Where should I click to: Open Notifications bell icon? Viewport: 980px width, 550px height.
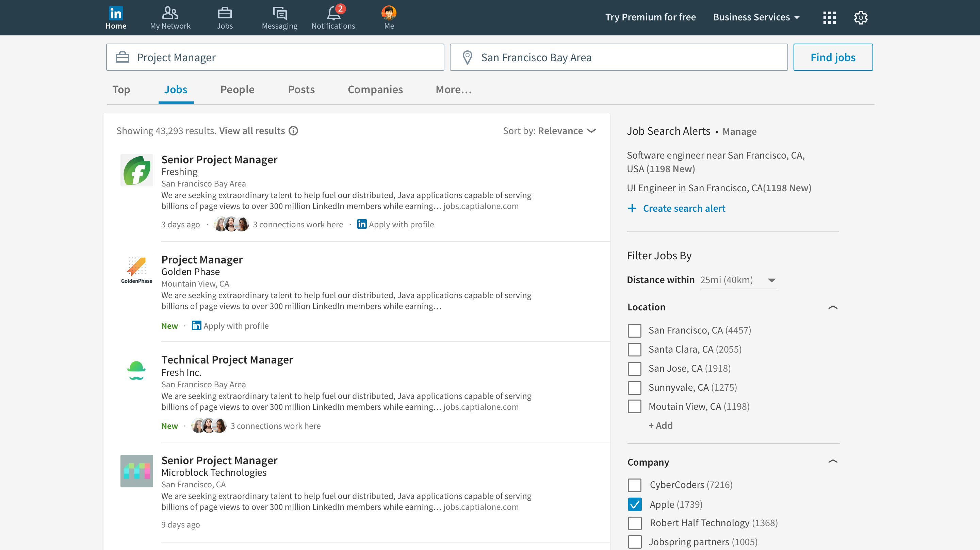[333, 13]
